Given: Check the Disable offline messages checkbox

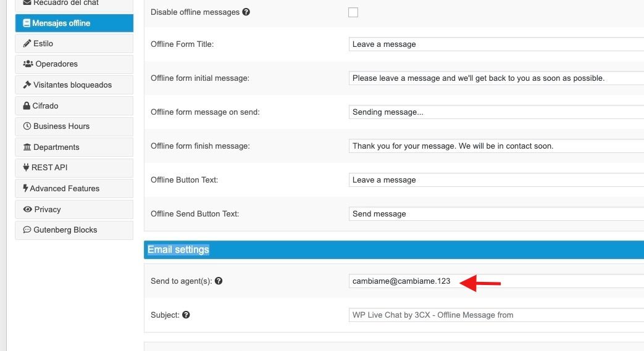Looking at the screenshot, I should tap(353, 12).
